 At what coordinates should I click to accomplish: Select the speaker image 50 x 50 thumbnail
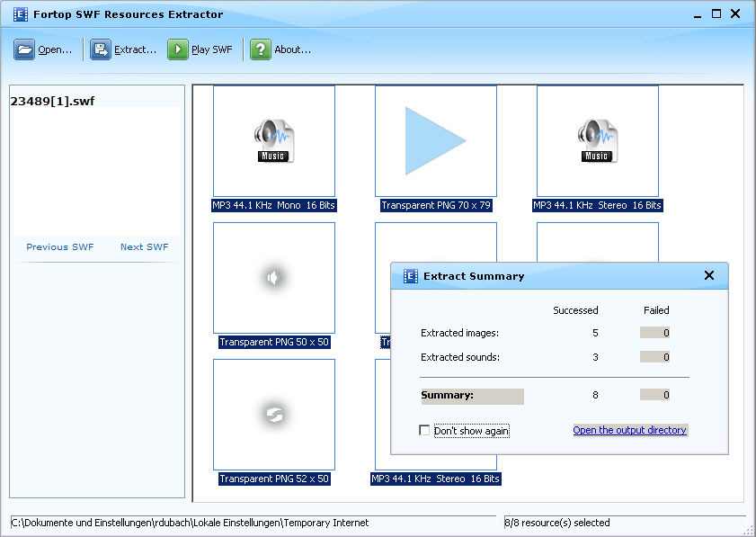[x=274, y=278]
